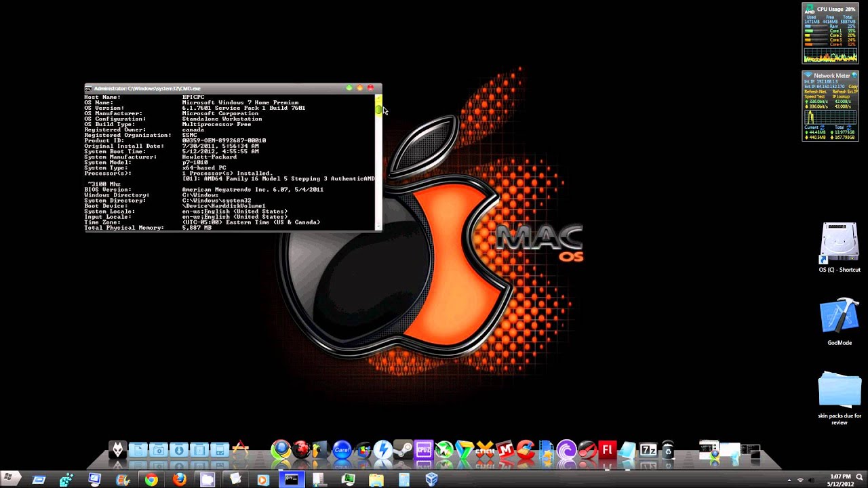
Task: Open CPU-Z from the dock
Action: pos(423,449)
